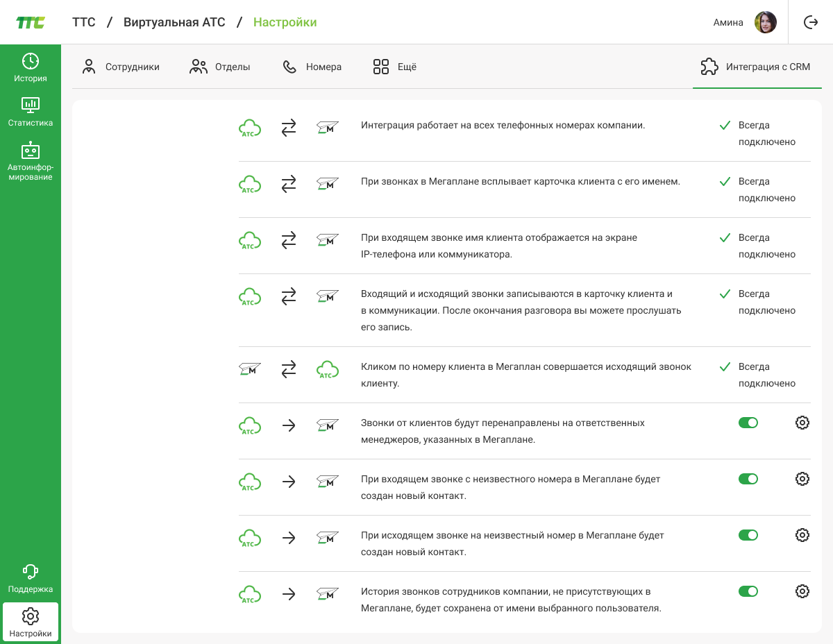
Task: Open the Ещё menu tab
Action: 394,67
